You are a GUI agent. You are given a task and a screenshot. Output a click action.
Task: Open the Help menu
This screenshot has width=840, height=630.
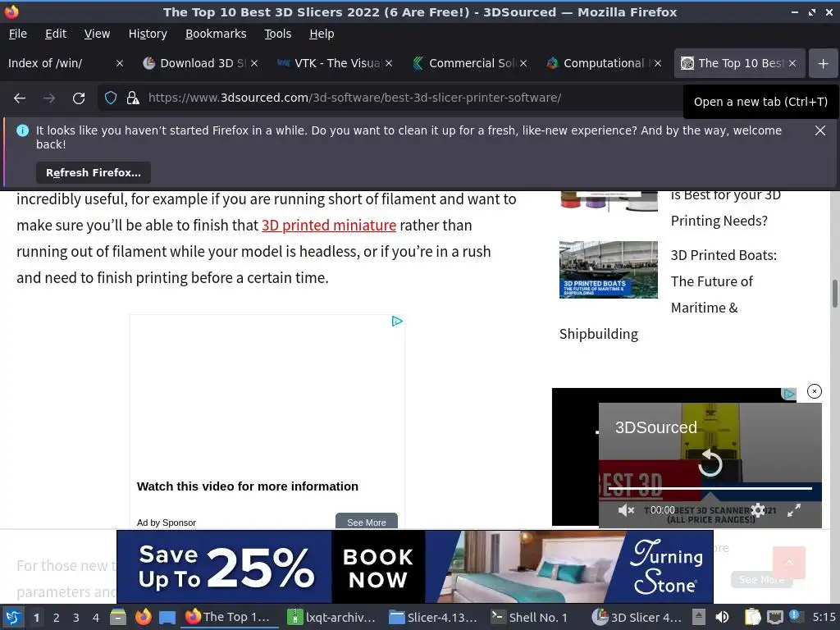tap(322, 34)
